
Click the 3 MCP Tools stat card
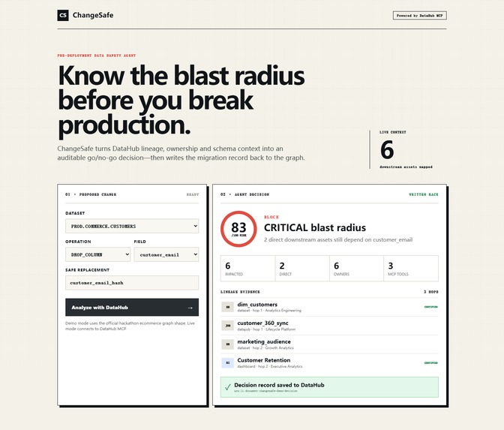click(x=411, y=269)
